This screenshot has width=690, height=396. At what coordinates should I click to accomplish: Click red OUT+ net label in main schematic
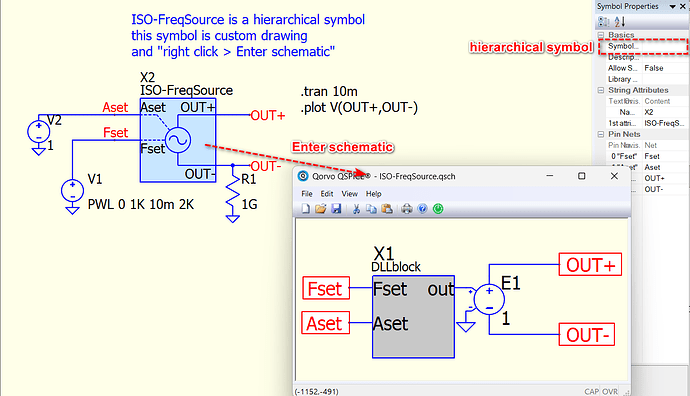pyautogui.click(x=268, y=116)
